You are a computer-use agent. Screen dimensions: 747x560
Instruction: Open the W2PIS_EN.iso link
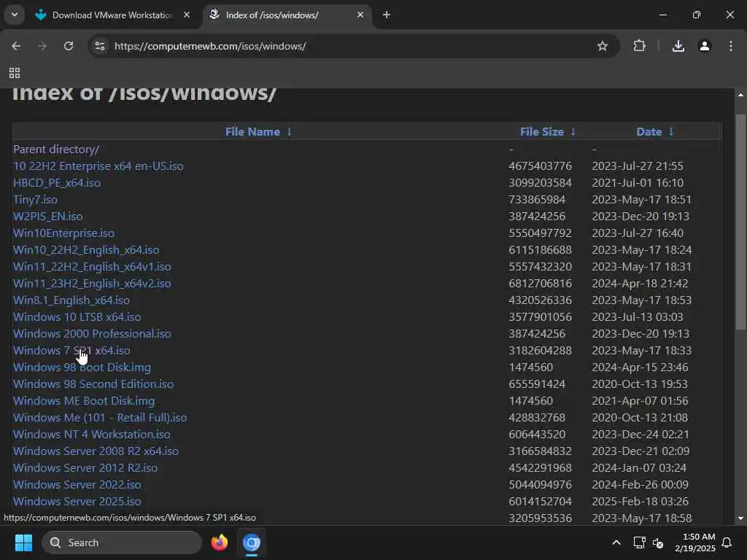pos(47,216)
